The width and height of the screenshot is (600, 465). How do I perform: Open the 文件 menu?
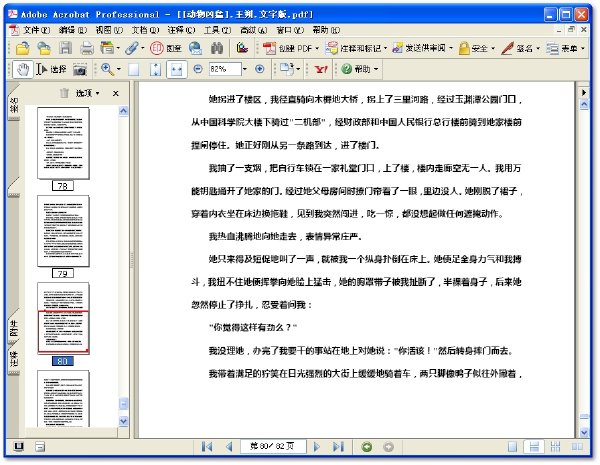[x=36, y=30]
